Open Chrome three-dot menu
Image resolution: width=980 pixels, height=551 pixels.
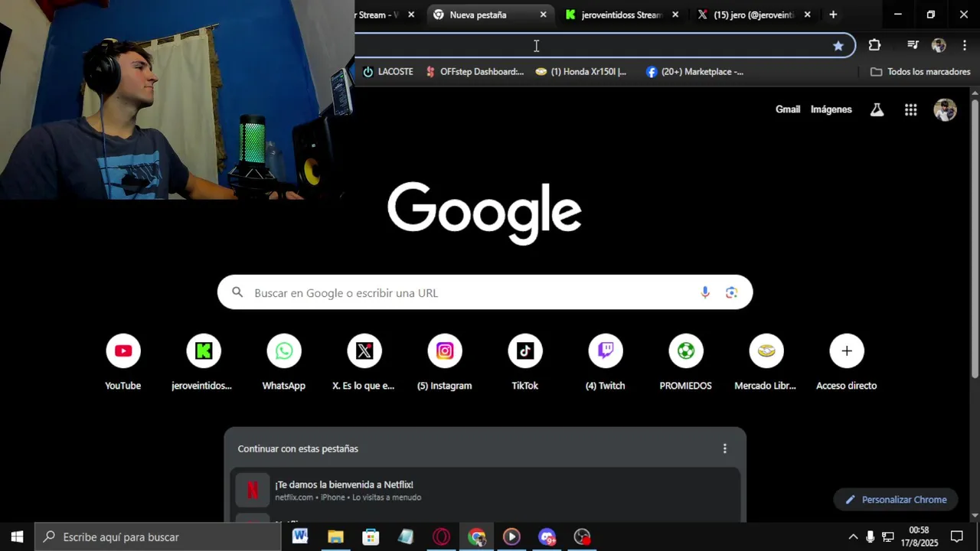964,45
